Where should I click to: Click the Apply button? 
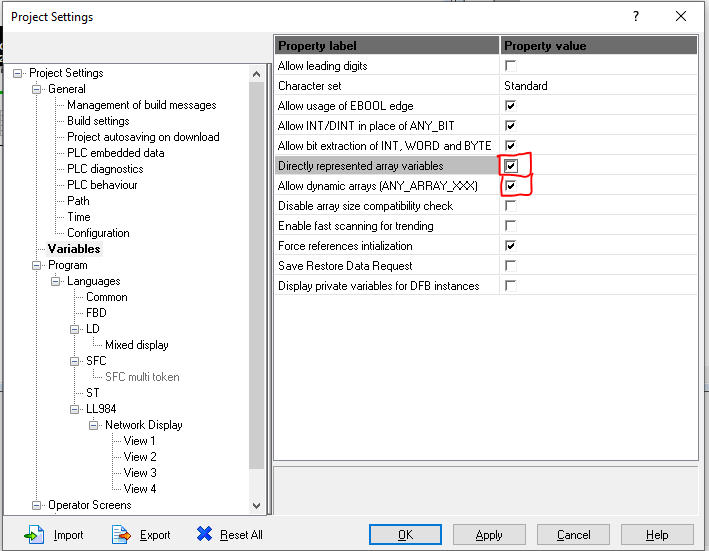[x=489, y=535]
